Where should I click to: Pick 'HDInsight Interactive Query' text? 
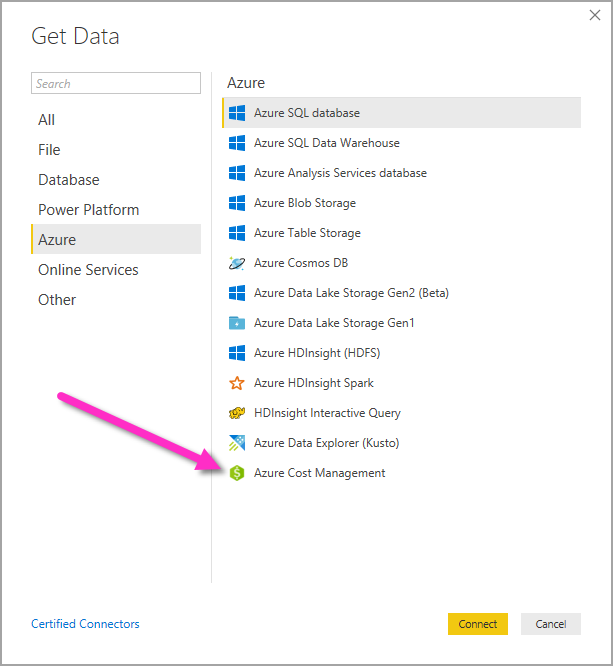coord(327,413)
